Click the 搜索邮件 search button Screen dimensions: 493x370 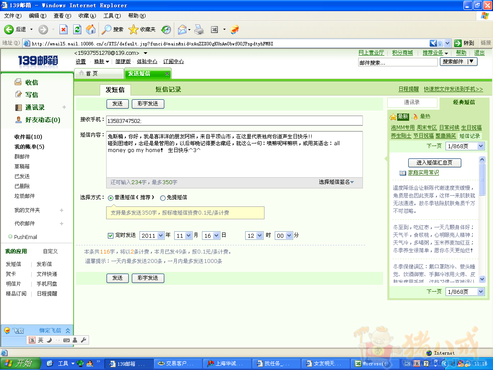458,61
